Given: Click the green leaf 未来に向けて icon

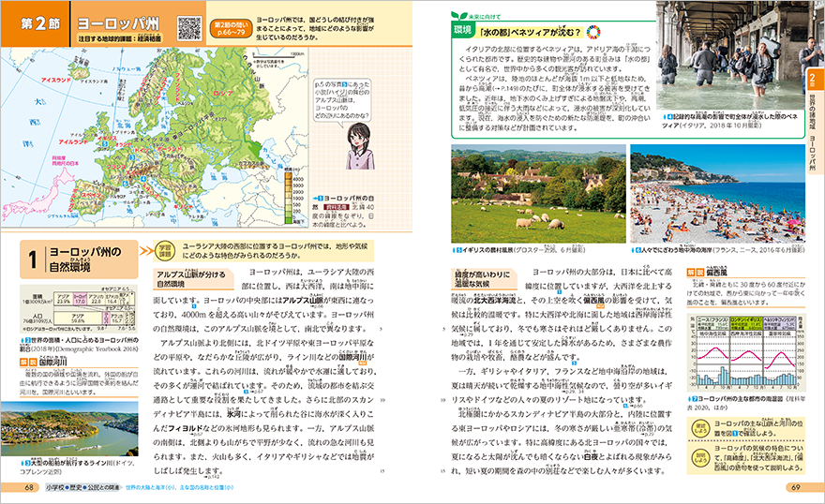Looking at the screenshot, I should (x=460, y=17).
